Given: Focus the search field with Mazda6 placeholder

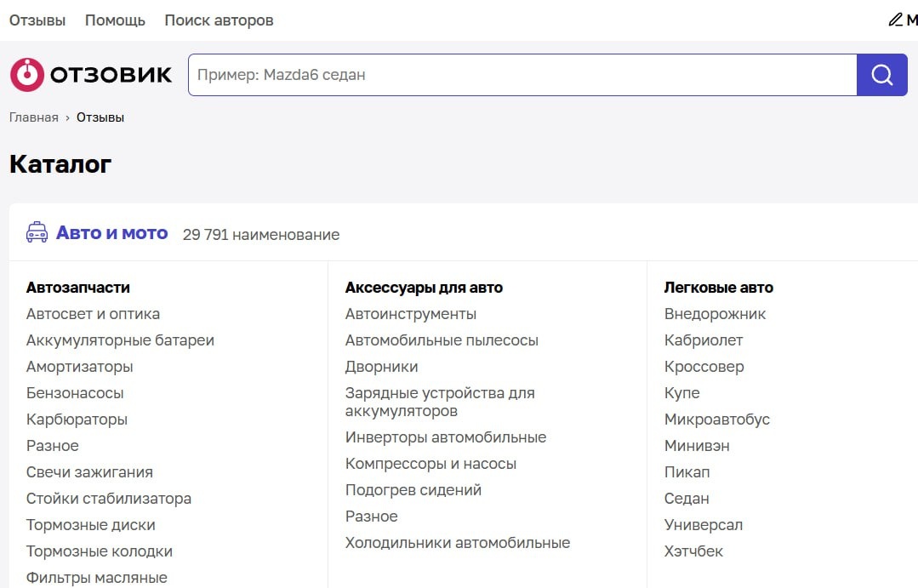Looking at the screenshot, I should coord(522,75).
